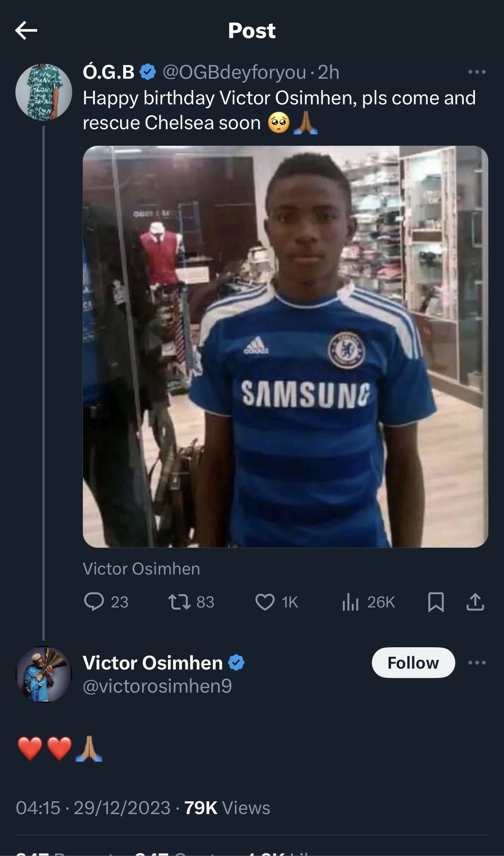
Task: Open more options for Ó.G.B's post
Action: [x=477, y=72]
